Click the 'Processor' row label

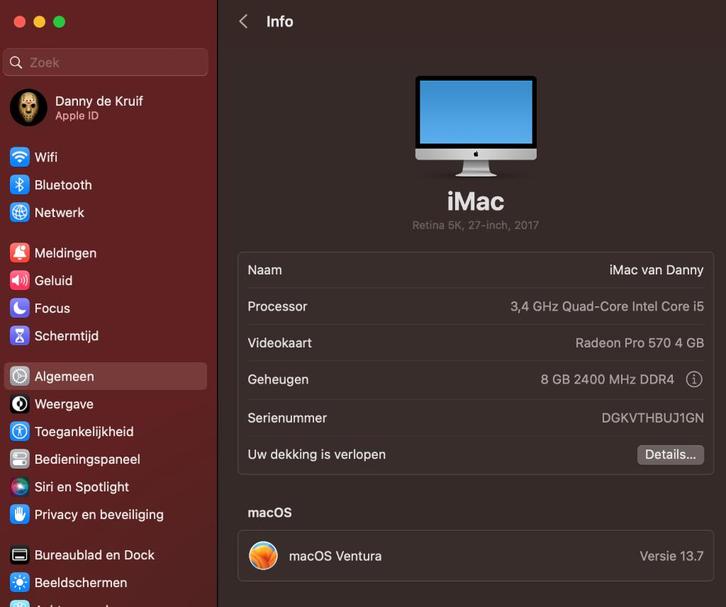pos(277,307)
